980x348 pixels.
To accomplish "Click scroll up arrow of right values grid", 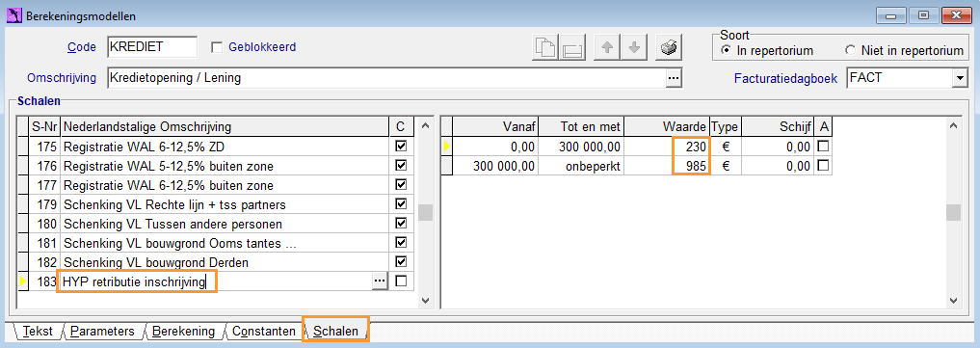I will point(953,126).
